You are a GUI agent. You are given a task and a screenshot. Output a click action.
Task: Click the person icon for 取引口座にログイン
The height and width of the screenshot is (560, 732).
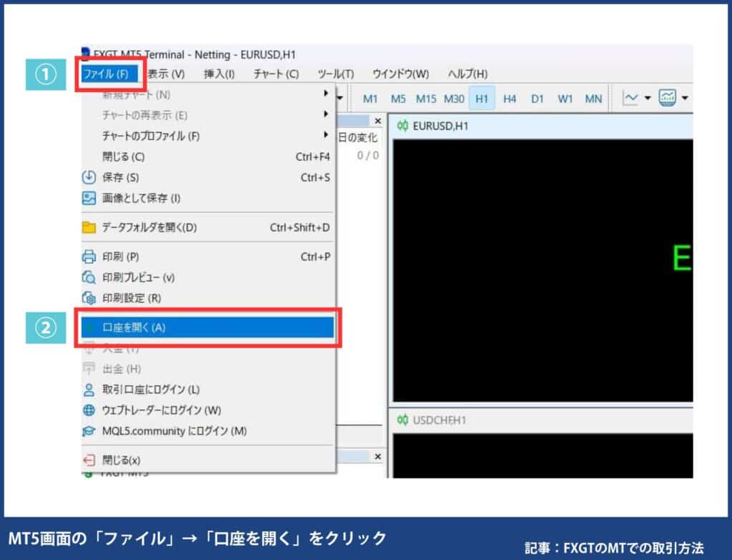click(89, 389)
